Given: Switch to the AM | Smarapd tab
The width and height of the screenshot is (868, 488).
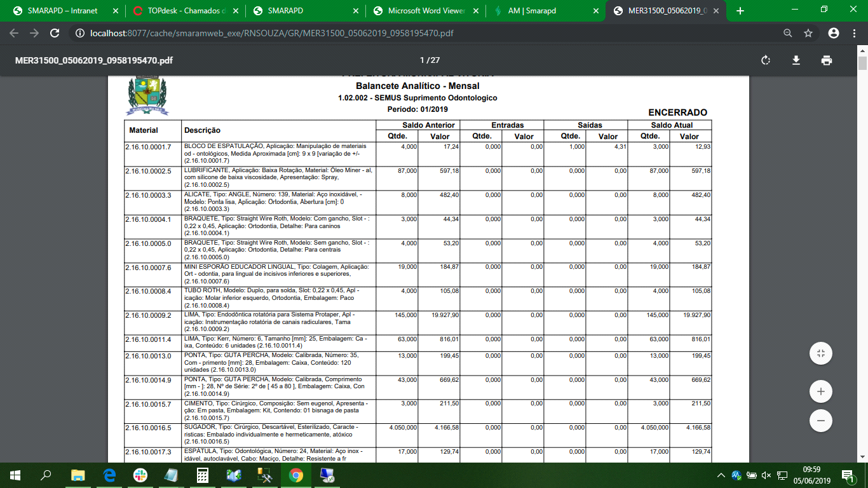Looking at the screenshot, I should pyautogui.click(x=546, y=11).
